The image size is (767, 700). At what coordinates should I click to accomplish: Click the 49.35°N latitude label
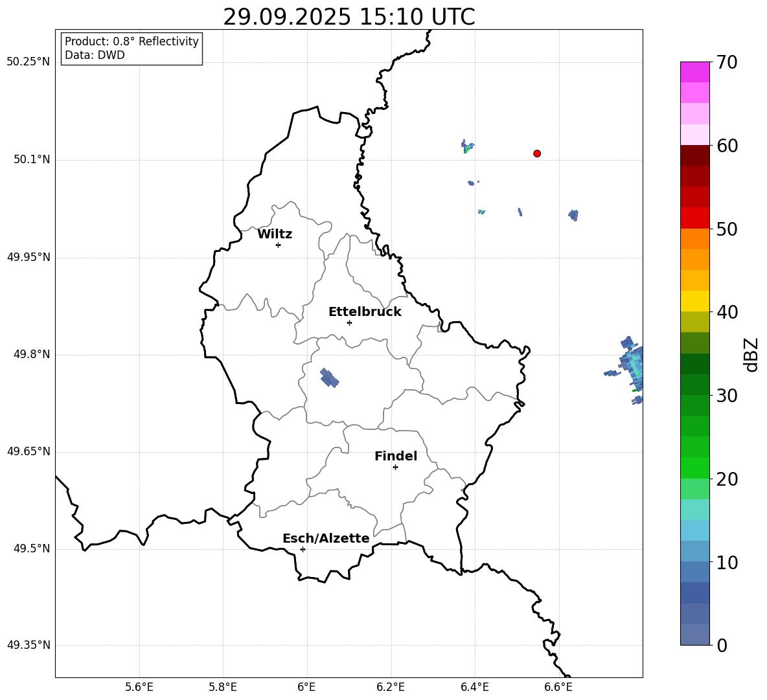pyautogui.click(x=29, y=645)
